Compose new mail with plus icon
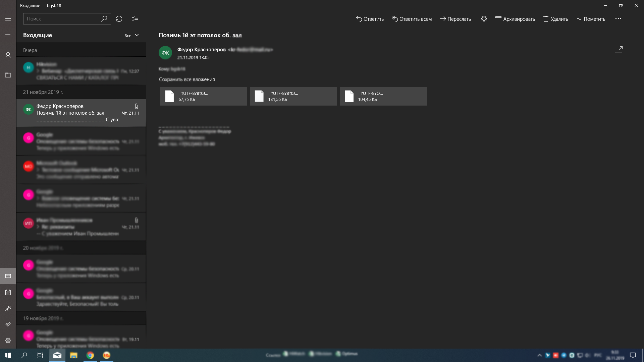644x362 pixels. 8,35
